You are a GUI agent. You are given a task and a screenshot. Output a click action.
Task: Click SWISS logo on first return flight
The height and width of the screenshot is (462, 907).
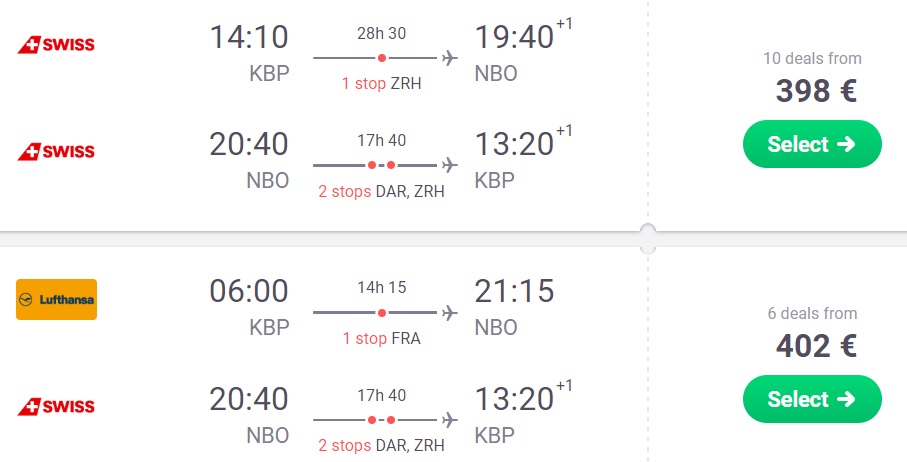(x=56, y=151)
